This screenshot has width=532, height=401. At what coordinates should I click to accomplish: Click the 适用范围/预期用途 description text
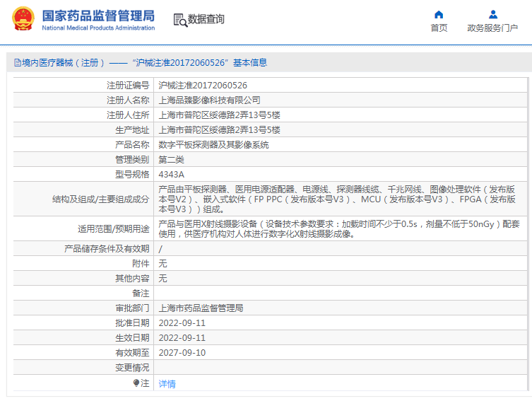tap(339, 229)
